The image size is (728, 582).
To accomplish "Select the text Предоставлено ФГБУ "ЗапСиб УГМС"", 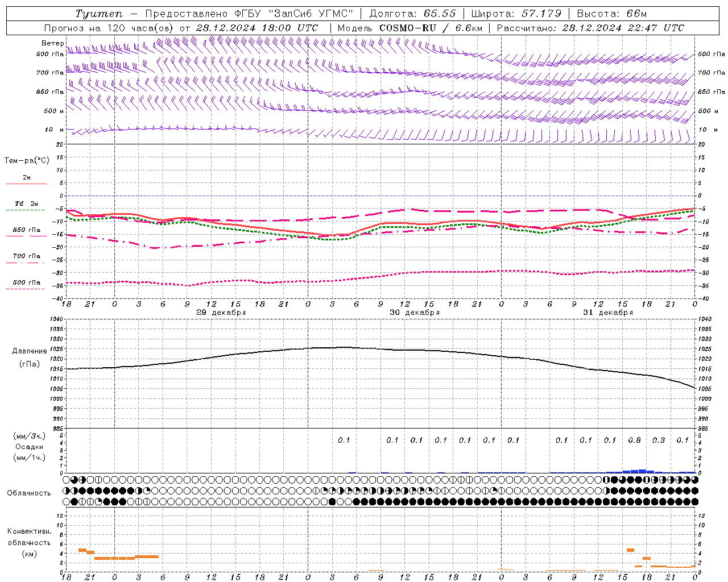I will coord(249,14).
